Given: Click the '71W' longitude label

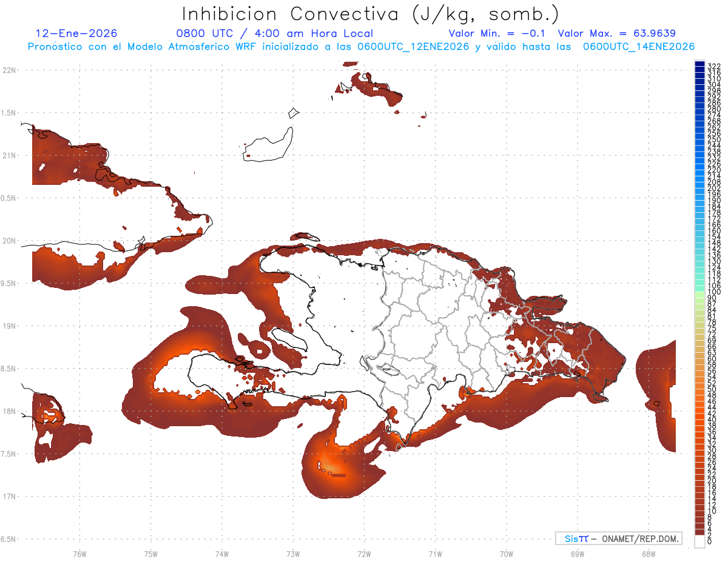Looking at the screenshot, I should pos(435,553).
